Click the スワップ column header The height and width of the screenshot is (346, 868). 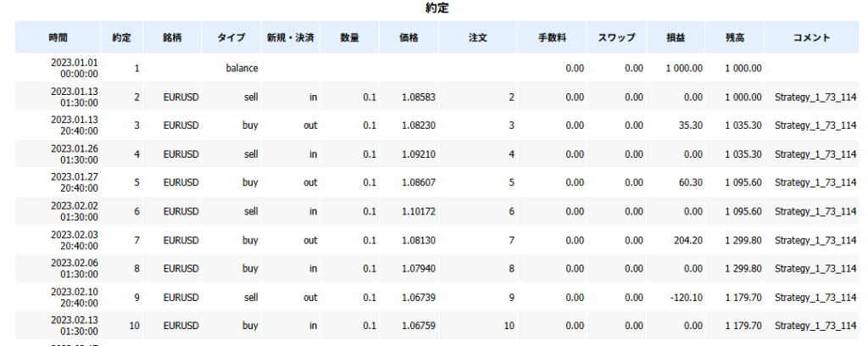615,38
